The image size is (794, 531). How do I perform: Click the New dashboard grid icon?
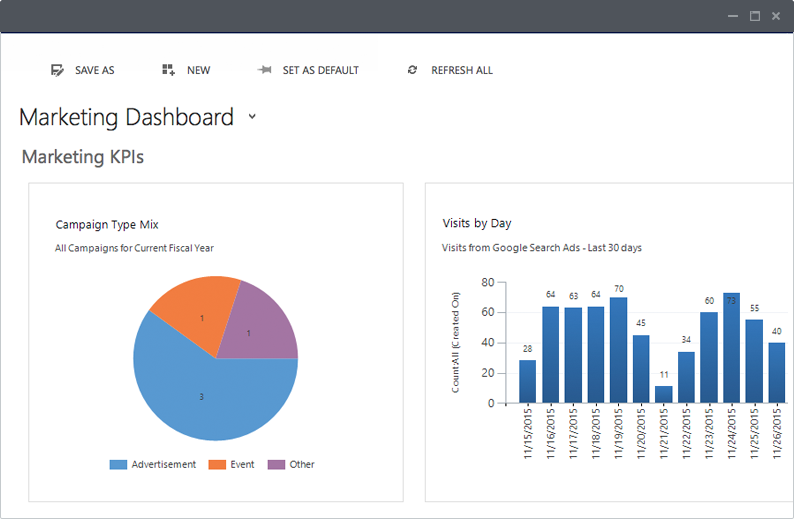point(168,70)
